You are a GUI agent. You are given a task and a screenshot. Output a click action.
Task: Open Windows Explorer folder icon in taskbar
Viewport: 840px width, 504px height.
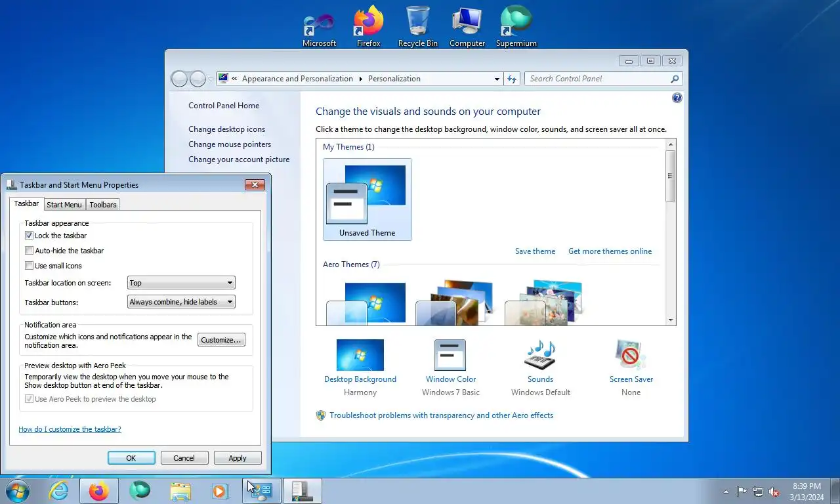180,491
